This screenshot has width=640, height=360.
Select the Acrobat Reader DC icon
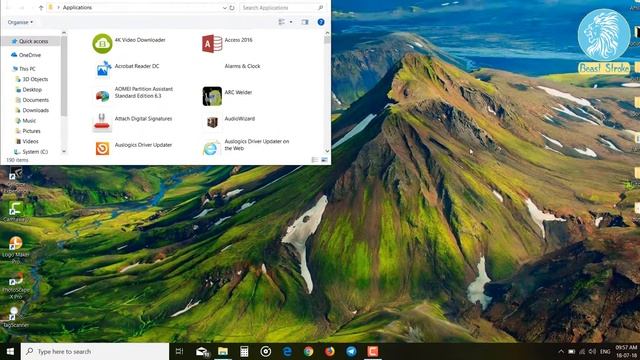pyautogui.click(x=102, y=70)
